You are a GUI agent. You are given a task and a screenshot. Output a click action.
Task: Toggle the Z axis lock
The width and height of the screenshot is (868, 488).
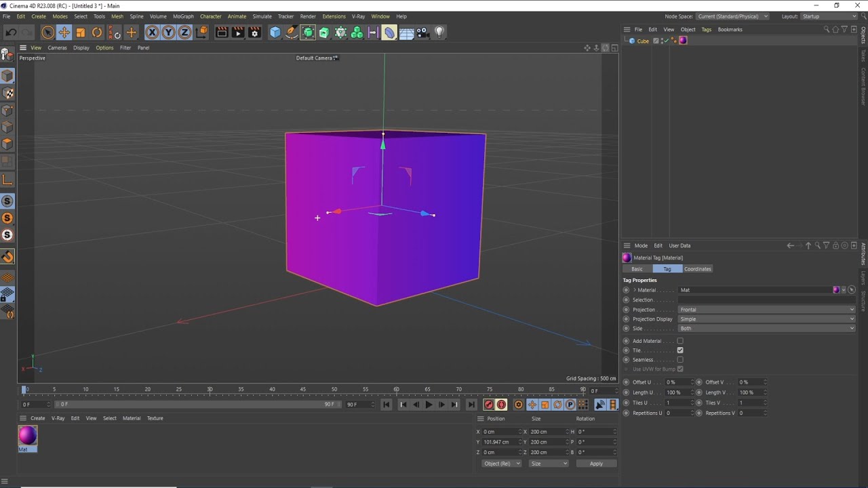click(184, 33)
